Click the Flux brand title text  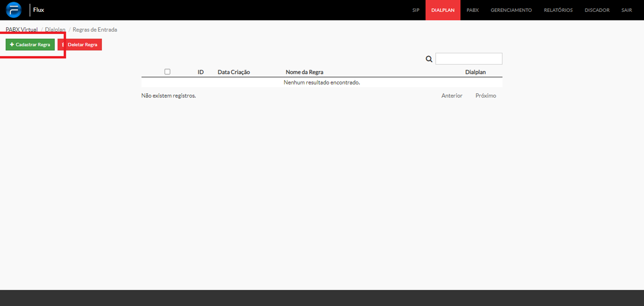point(39,10)
